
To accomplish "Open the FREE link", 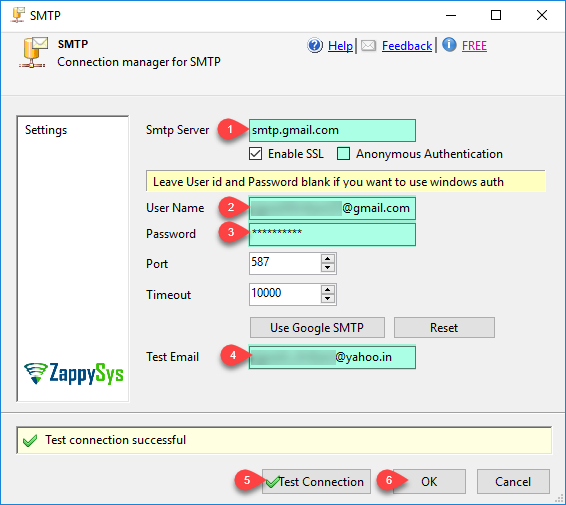I will pyautogui.click(x=474, y=46).
